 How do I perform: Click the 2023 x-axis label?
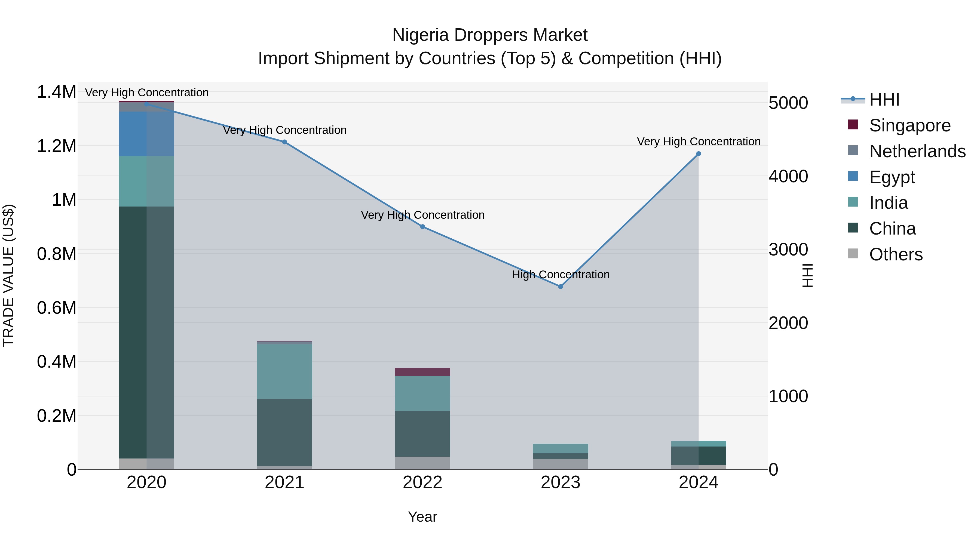(x=561, y=482)
